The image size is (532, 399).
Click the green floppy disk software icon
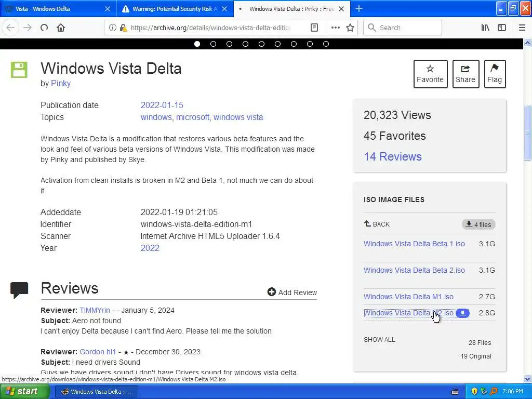click(19, 70)
